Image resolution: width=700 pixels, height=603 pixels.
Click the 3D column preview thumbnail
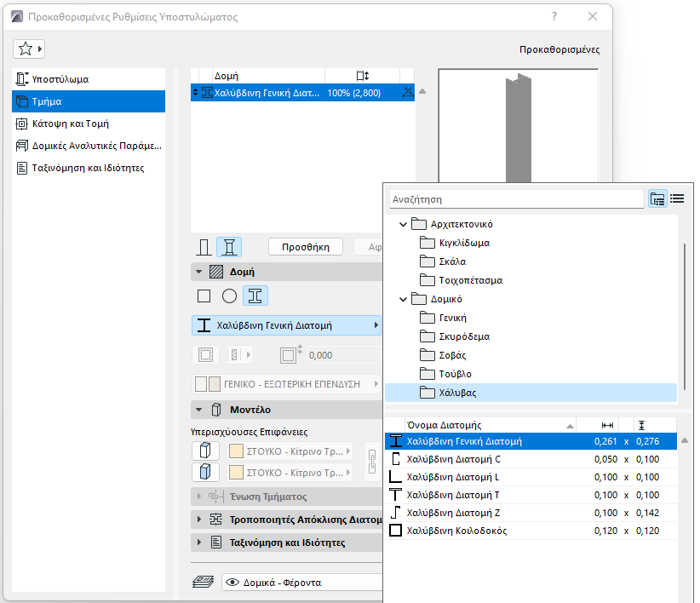pyautogui.click(x=519, y=125)
